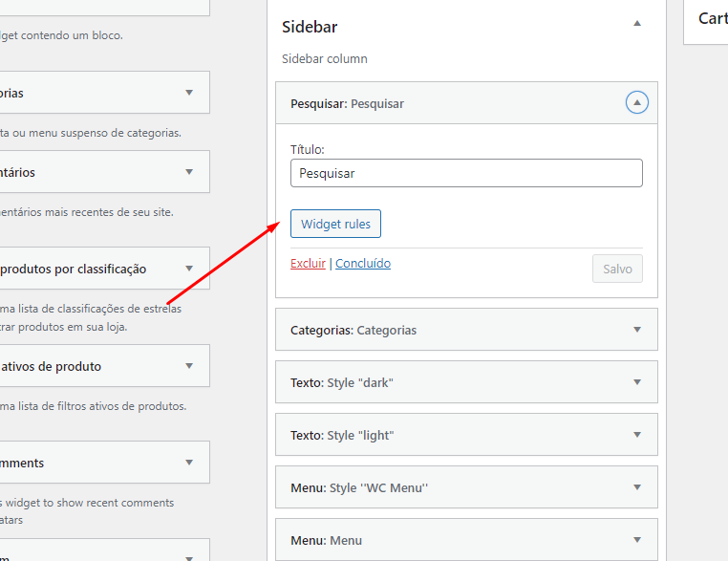Image resolution: width=728 pixels, height=561 pixels.
Task: Open the Cart widget area panel
Action: pyautogui.click(x=712, y=18)
